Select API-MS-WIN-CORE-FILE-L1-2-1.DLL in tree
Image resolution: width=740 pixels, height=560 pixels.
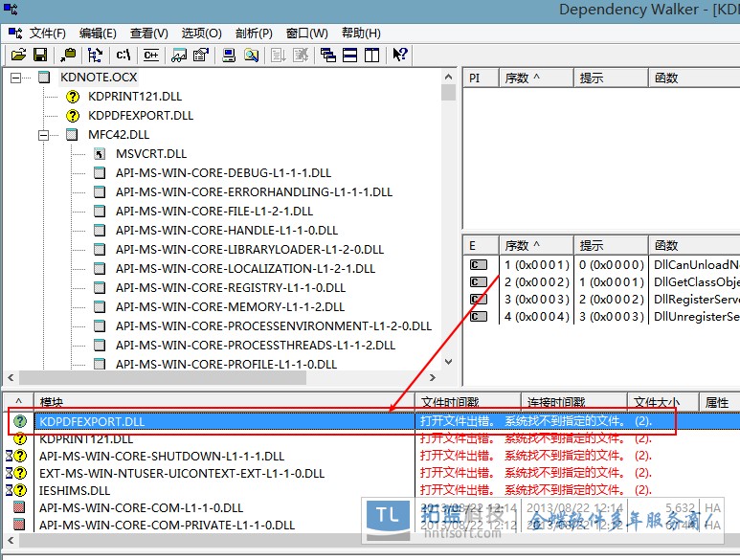click(x=214, y=212)
